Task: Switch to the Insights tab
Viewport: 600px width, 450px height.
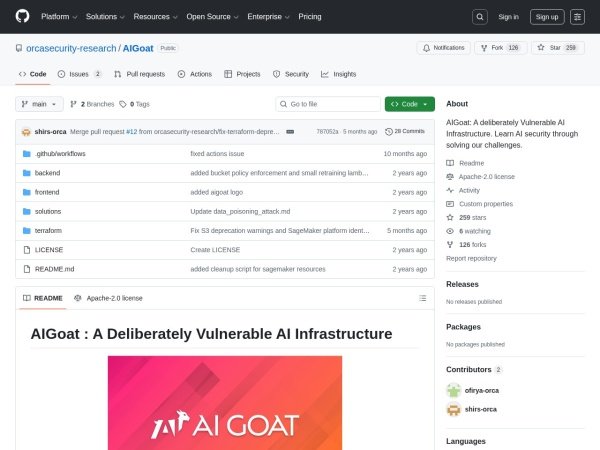Action: [x=339, y=74]
